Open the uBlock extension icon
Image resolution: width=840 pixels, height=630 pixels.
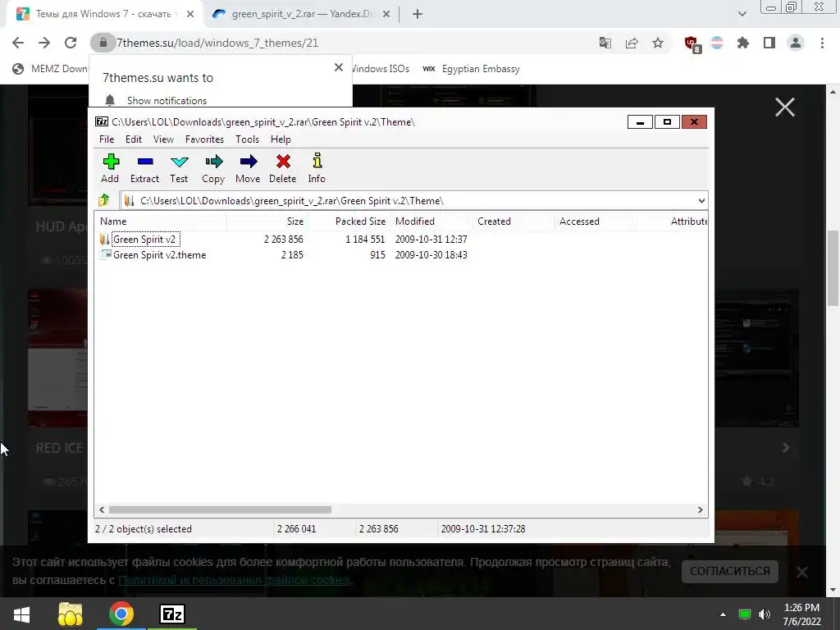point(691,44)
